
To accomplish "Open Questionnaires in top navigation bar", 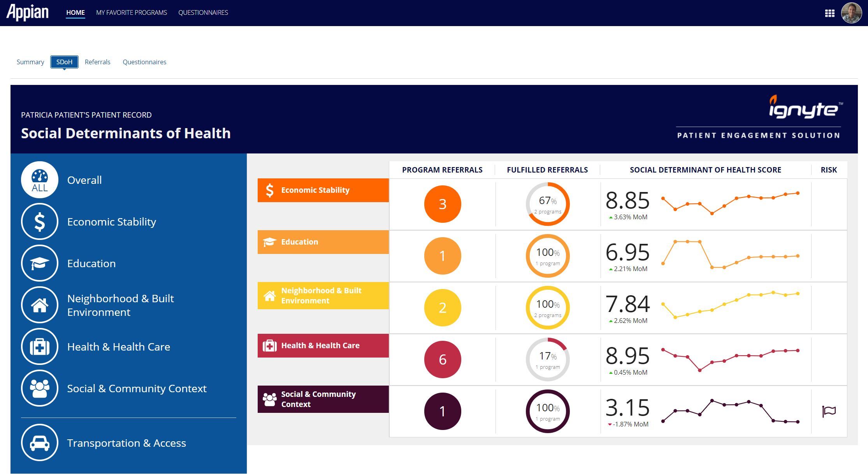I will pos(203,12).
